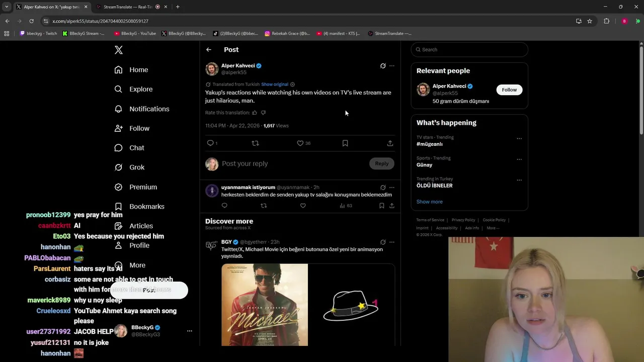The width and height of the screenshot is (644, 362).
Task: Open the more options menu on Alper Kahveci's post
Action: coord(392,66)
